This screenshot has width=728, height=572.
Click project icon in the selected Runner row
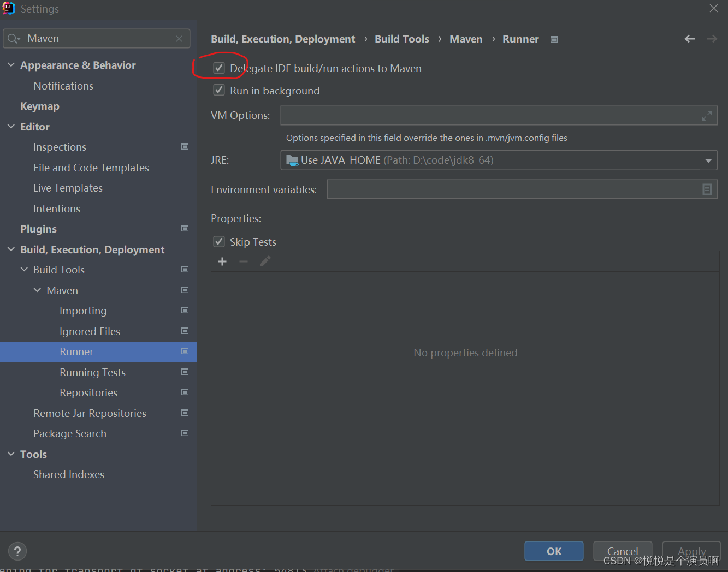(185, 351)
